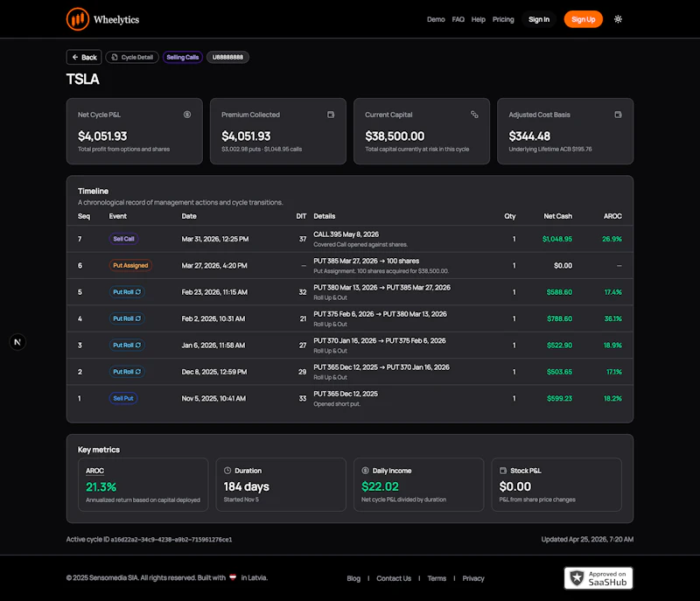The height and width of the screenshot is (601, 700).
Task: Click the Approved on SaaSHub badge
Action: (x=598, y=578)
